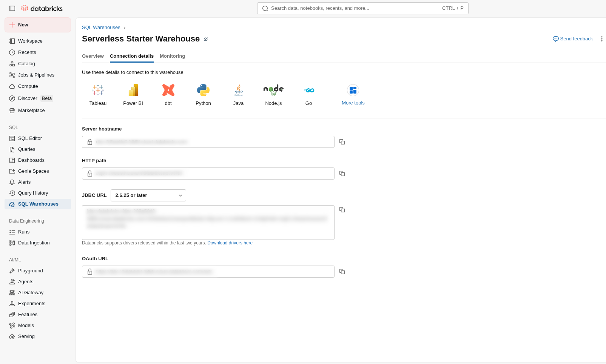
Task: Open Experiments
Action: 38,304
